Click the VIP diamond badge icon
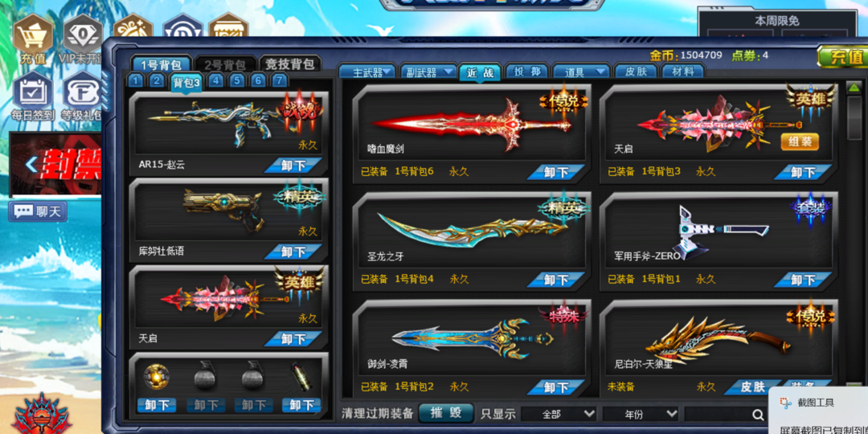Image resolution: width=868 pixels, height=434 pixels. 83,34
